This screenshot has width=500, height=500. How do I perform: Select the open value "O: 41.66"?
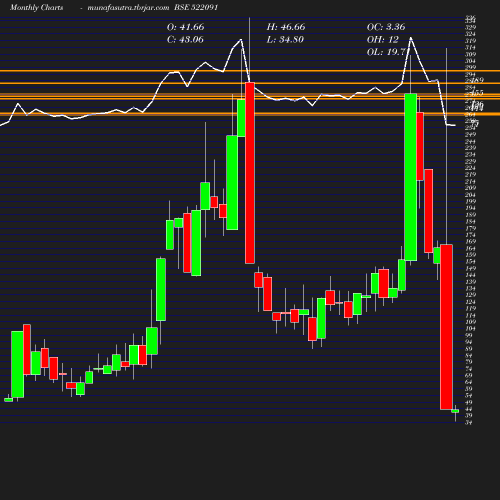pyautogui.click(x=186, y=27)
